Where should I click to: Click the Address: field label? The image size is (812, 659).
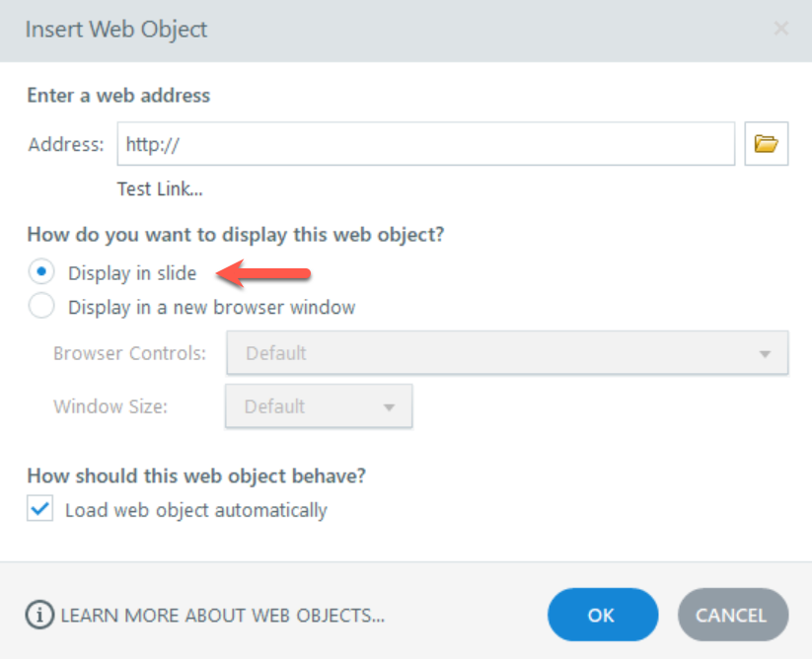click(x=65, y=145)
